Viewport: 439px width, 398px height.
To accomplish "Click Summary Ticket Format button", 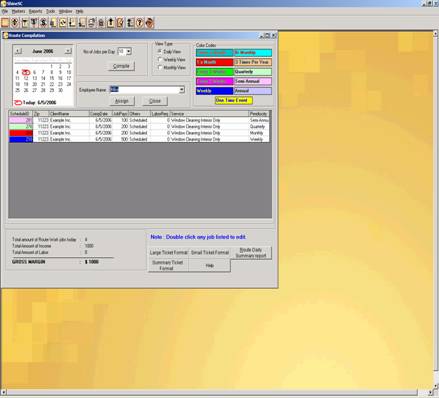I will 168,265.
